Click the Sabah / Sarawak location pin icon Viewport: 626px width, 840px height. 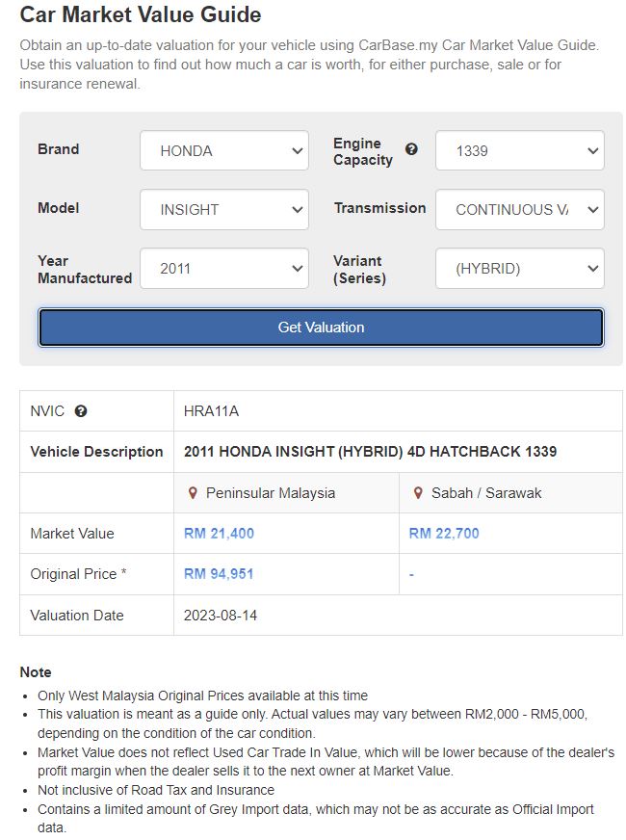[x=418, y=493]
